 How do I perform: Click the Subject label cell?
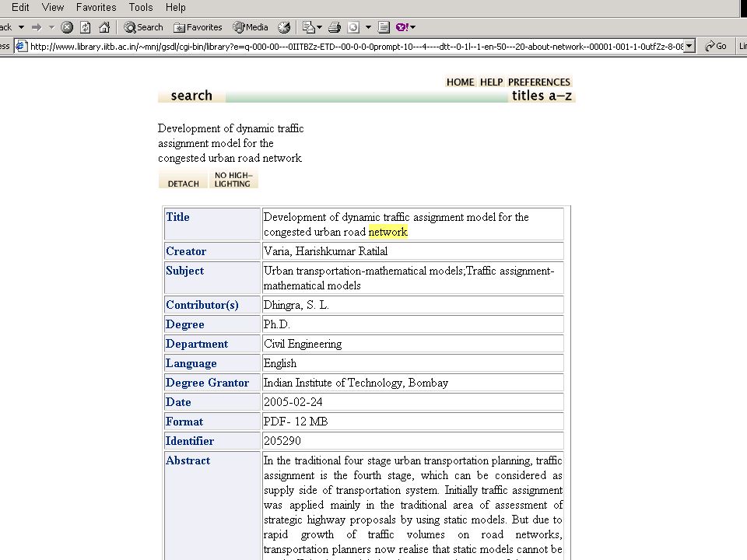pos(212,278)
